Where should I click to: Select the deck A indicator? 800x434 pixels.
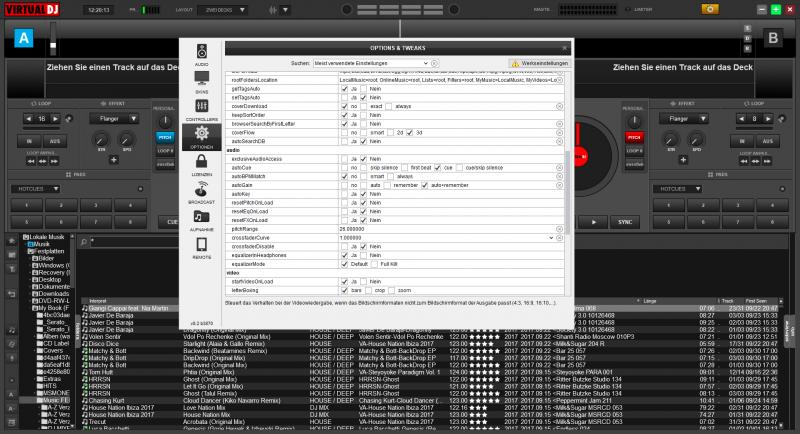click(x=23, y=38)
